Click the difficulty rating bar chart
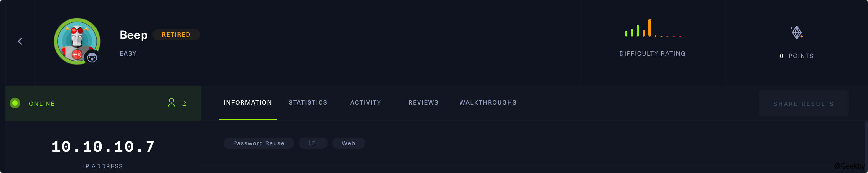 click(652, 28)
